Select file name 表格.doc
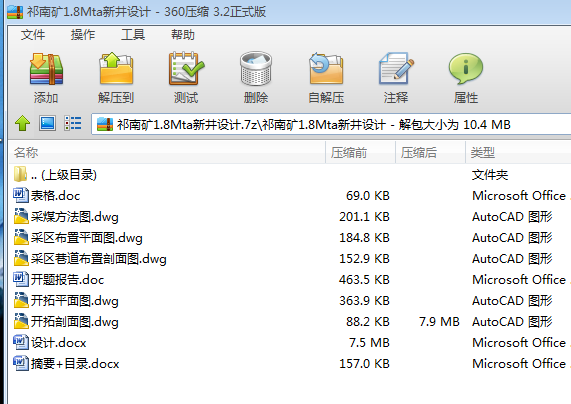Viewport: 571px width, 404px height. (x=55, y=196)
